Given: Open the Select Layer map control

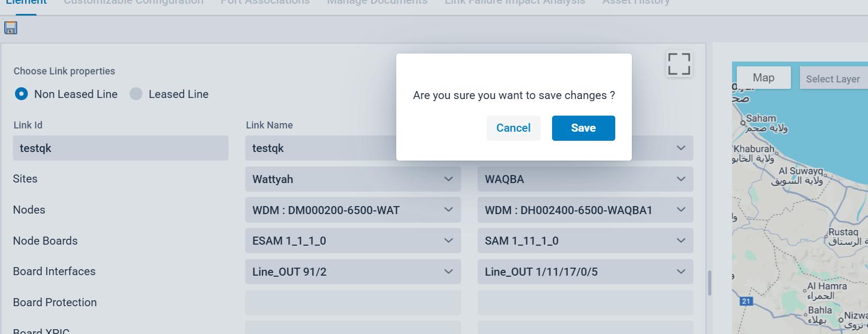Looking at the screenshot, I should (832, 79).
